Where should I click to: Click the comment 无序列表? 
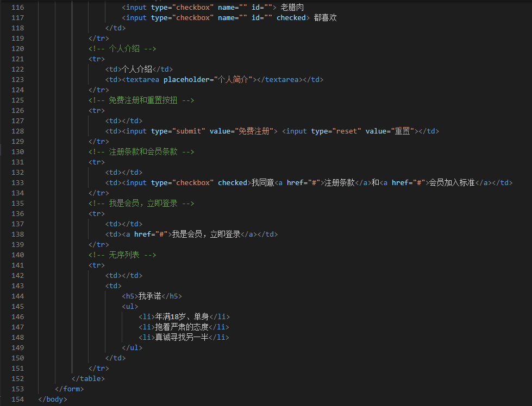pyautogui.click(x=124, y=255)
